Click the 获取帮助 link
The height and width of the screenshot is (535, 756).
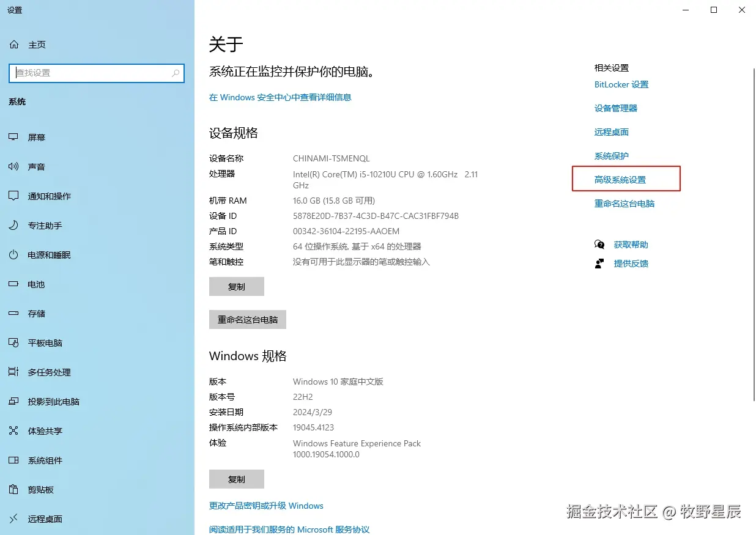pos(631,245)
